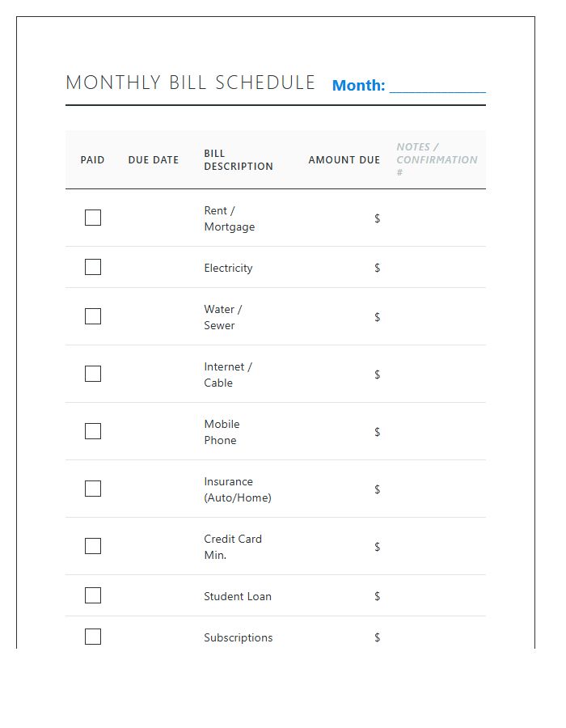Click the Subscriptions amount due dollar sign
The image size is (566, 728).
[377, 637]
